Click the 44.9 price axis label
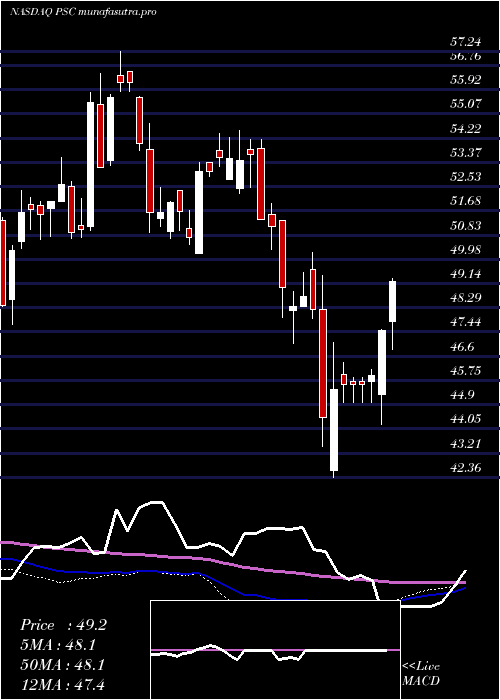500x700 pixels. click(x=462, y=395)
